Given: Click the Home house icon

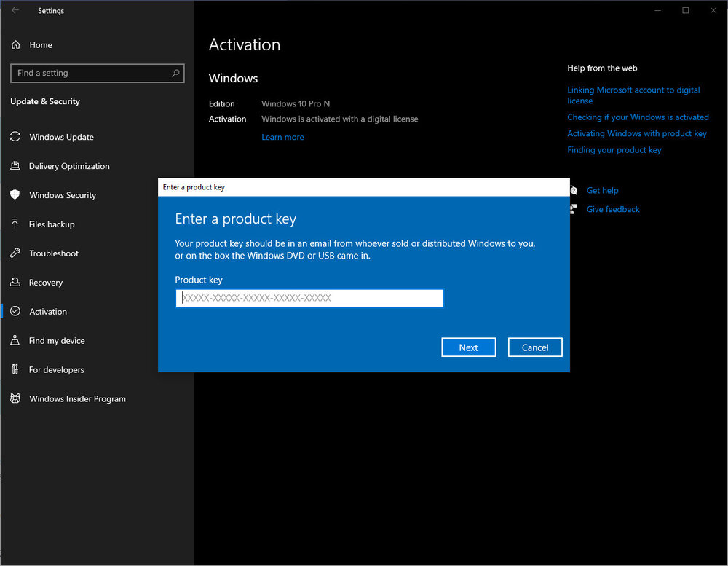Looking at the screenshot, I should pos(16,44).
